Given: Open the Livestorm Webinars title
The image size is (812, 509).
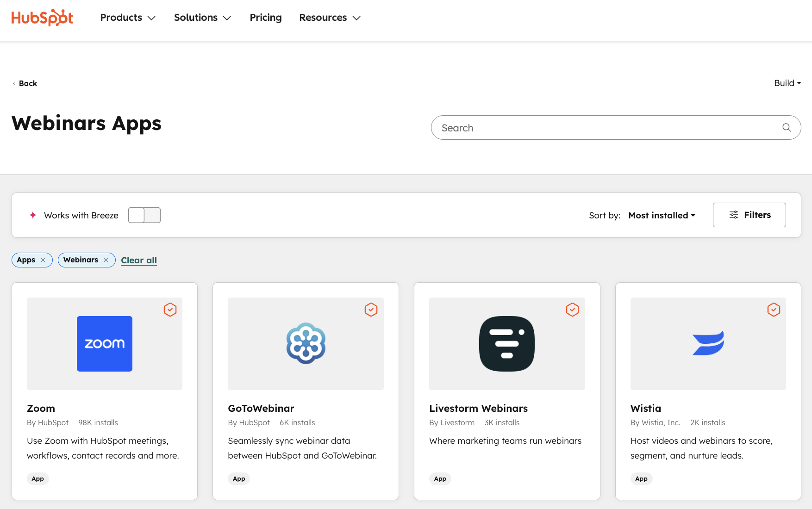Looking at the screenshot, I should (x=478, y=409).
